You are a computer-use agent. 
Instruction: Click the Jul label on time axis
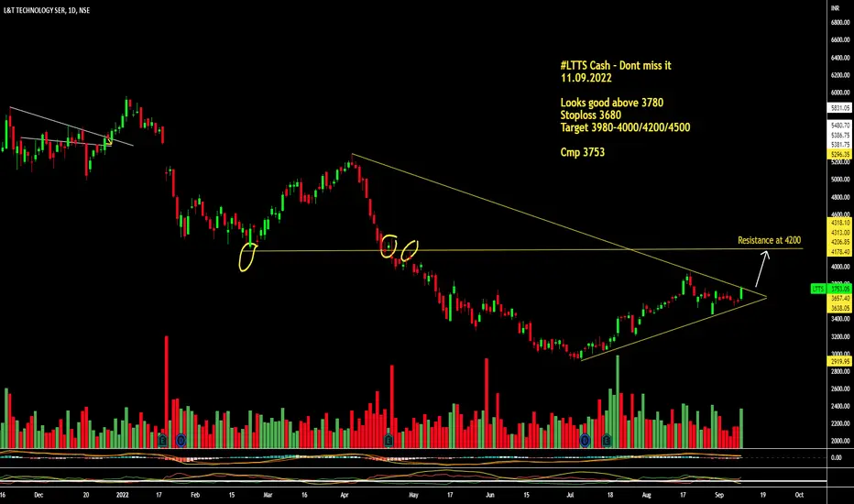[570, 495]
